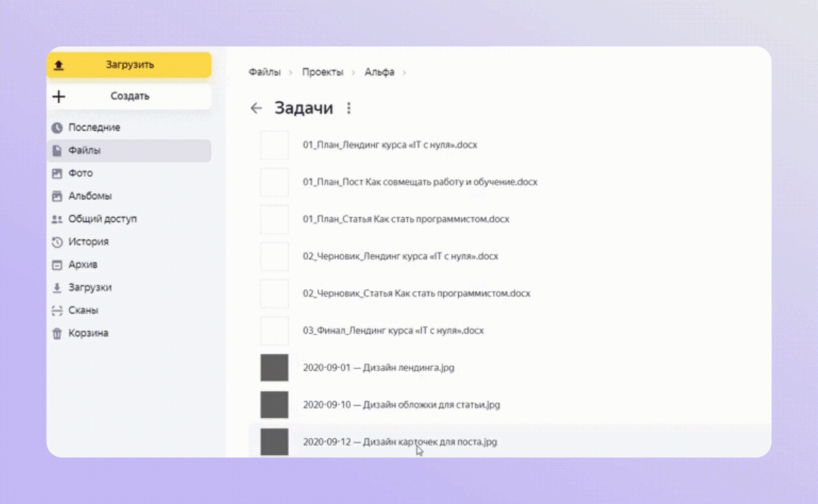The height and width of the screenshot is (504, 818).
Task: Open Общий доступ shared access section
Action: (x=58, y=219)
